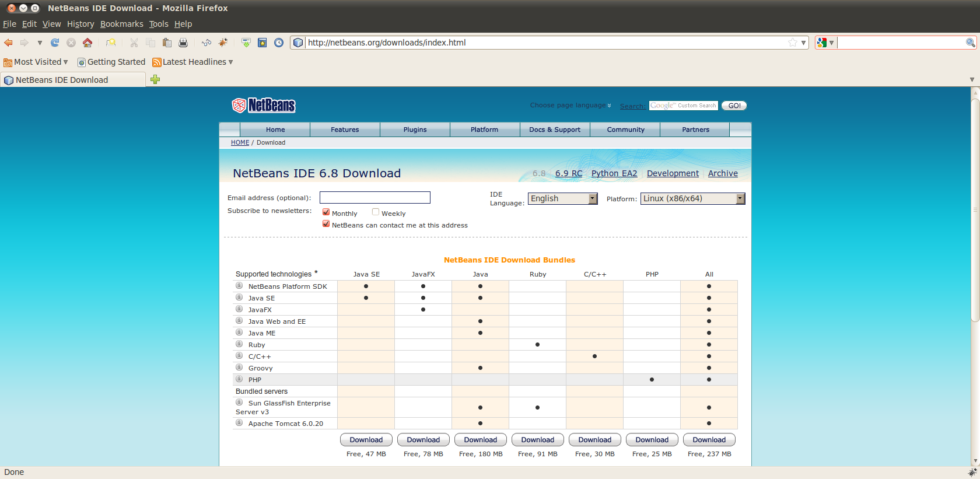Open the History clock icon
The image size is (980, 479).
[x=279, y=43]
